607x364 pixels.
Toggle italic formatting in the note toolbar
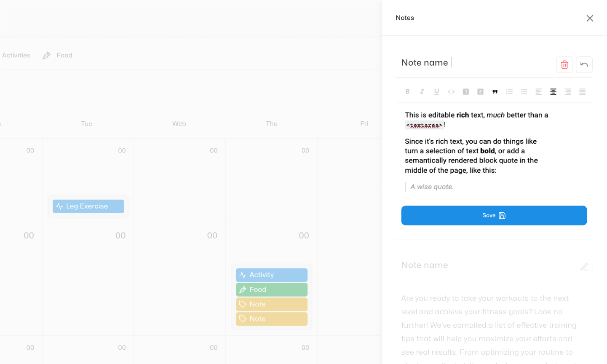422,91
